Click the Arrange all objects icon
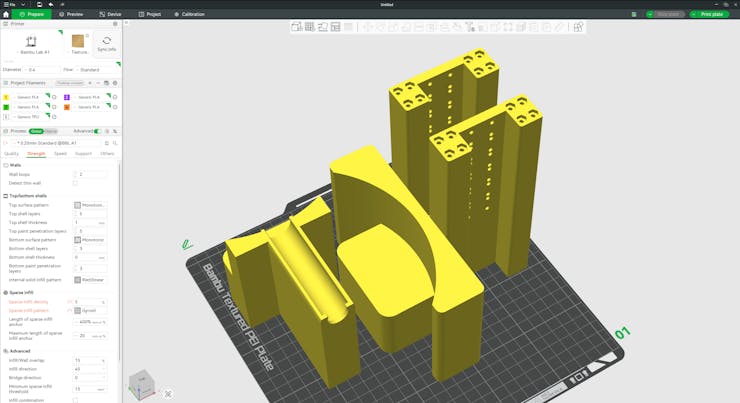Image resolution: width=740 pixels, height=403 pixels. [335, 27]
